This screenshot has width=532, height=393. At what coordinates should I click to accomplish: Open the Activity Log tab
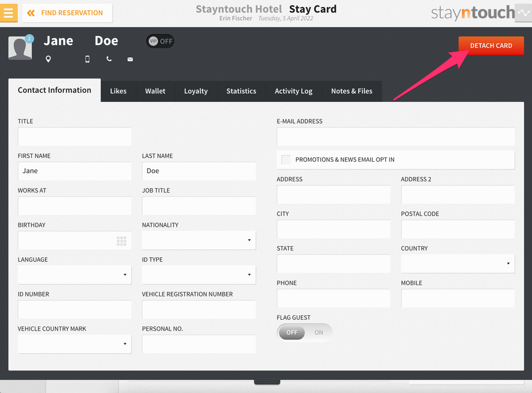[x=294, y=91]
